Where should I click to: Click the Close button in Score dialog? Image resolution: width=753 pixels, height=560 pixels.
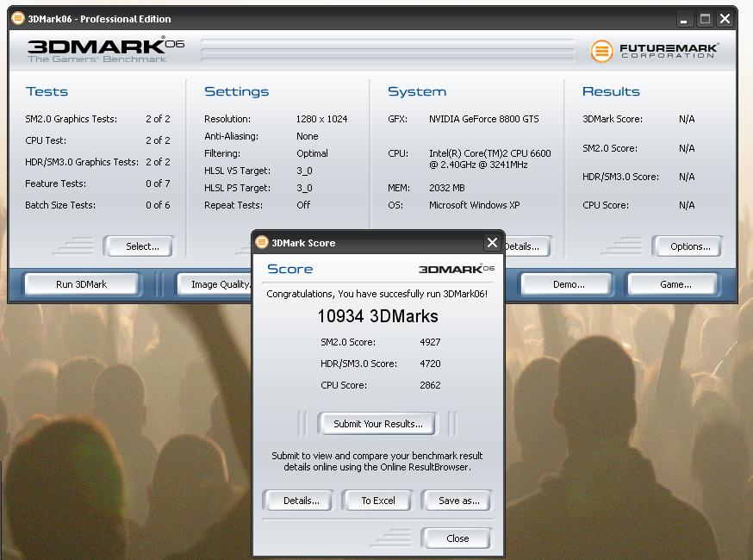(457, 538)
